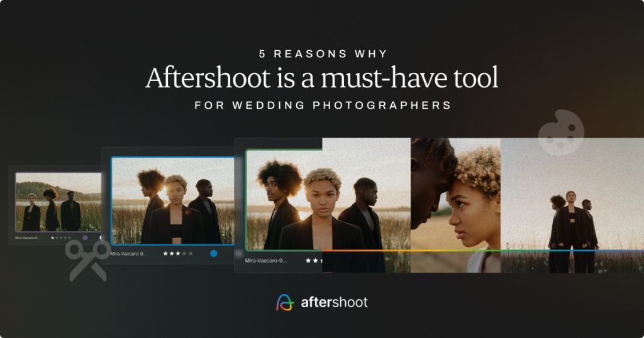
Task: Open the close-up forehead-touching couple photo
Action: (x=455, y=195)
